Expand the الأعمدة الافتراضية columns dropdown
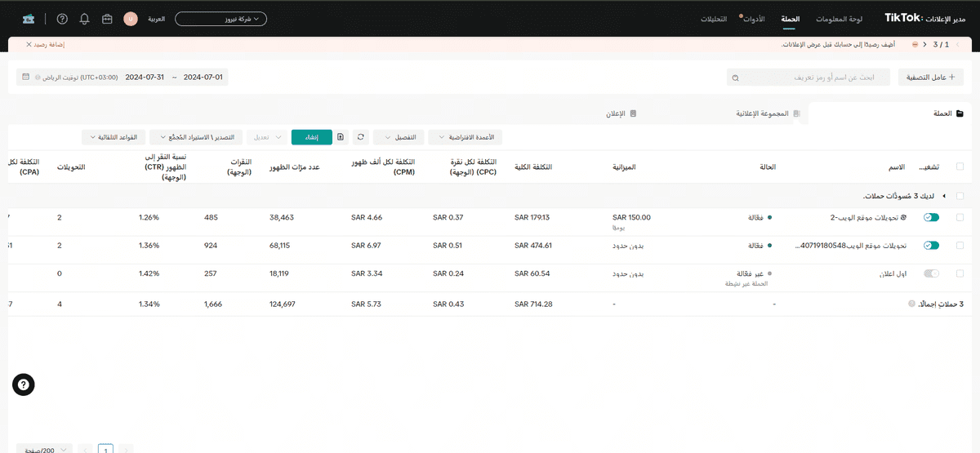Viewport: 980px width, 453px height. pos(465,136)
